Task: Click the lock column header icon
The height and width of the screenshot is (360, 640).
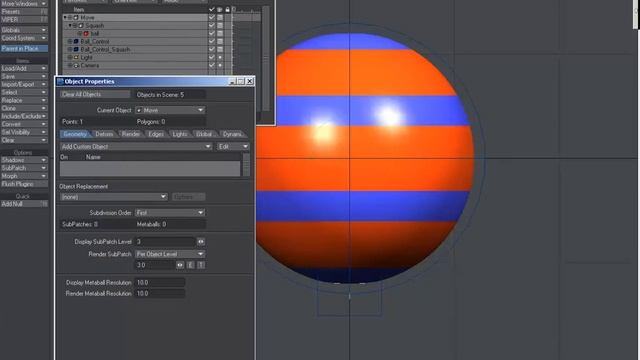Action: [227, 9]
